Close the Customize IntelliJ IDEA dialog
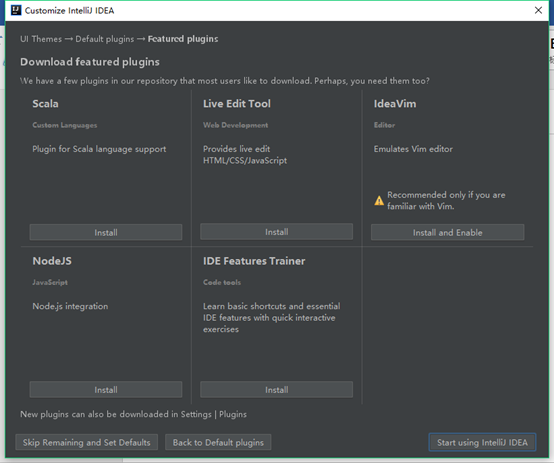Screen dimensions: 554x463 point(538,10)
